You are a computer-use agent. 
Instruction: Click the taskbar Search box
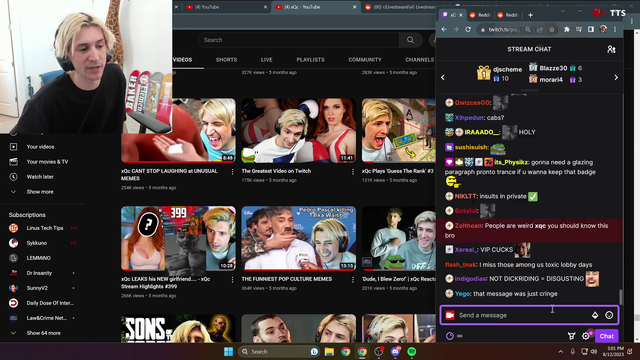pos(278,351)
